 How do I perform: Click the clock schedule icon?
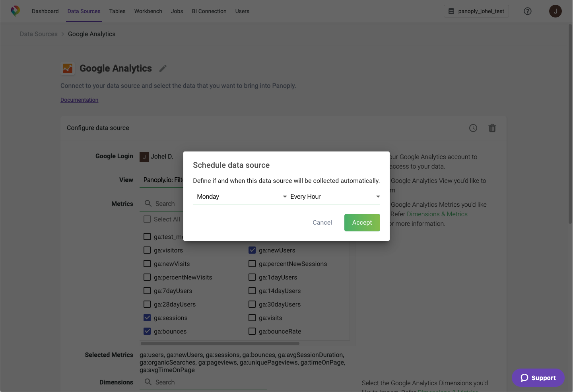(x=473, y=128)
